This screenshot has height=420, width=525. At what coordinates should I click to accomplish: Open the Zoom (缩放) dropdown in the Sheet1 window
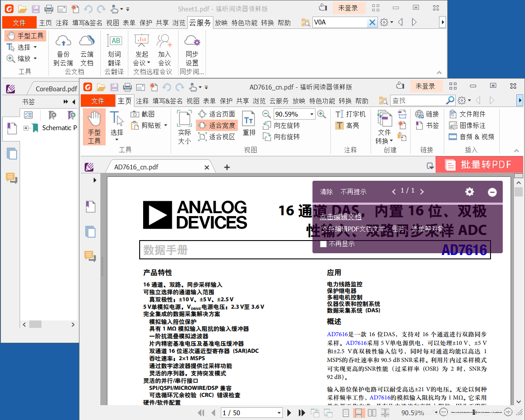(35, 59)
